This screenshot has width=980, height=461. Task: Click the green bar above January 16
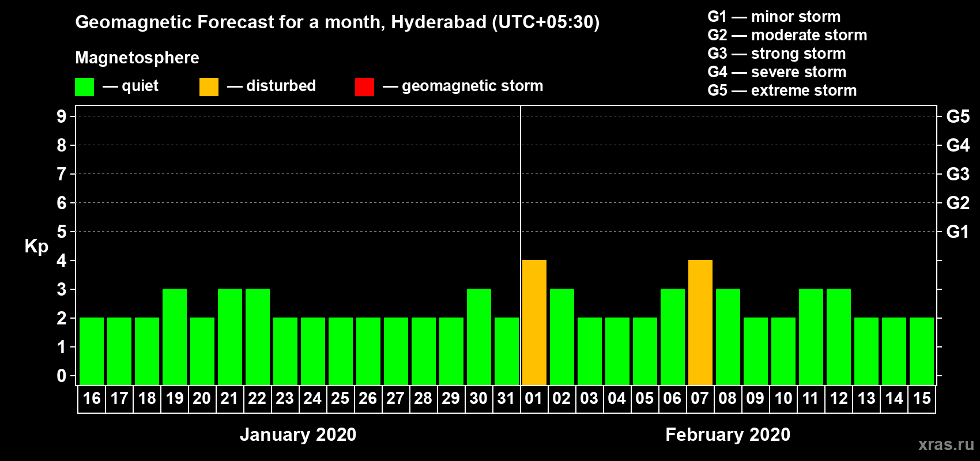[92, 352]
